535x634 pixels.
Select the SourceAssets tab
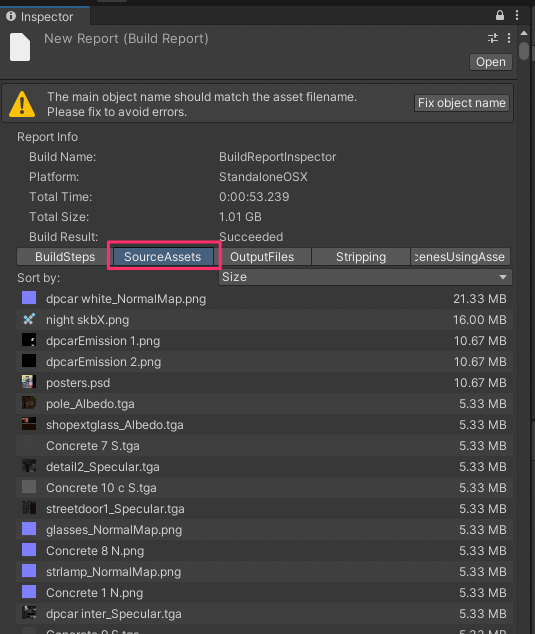[163, 257]
